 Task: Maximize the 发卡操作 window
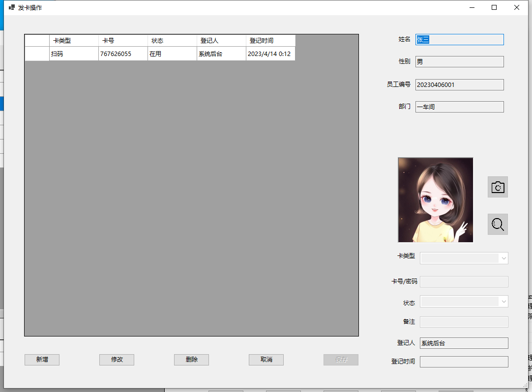click(x=494, y=7)
